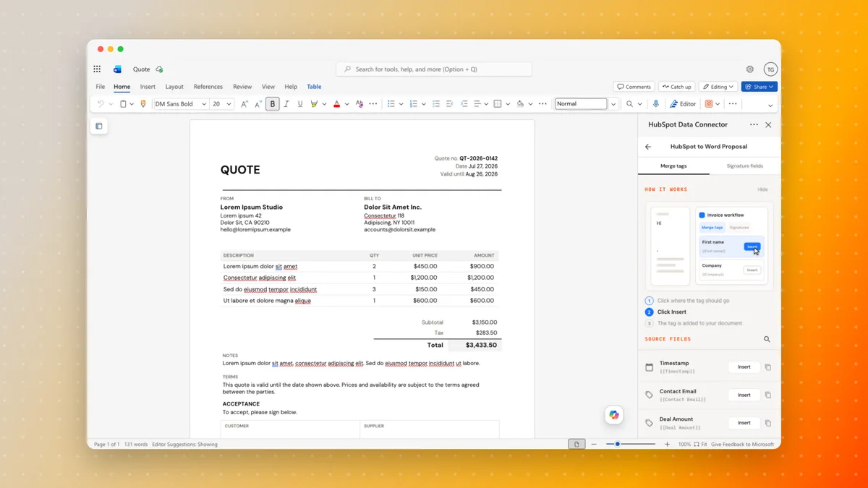868x488 pixels.
Task: Switch to the Layout tab
Action: pos(174,87)
